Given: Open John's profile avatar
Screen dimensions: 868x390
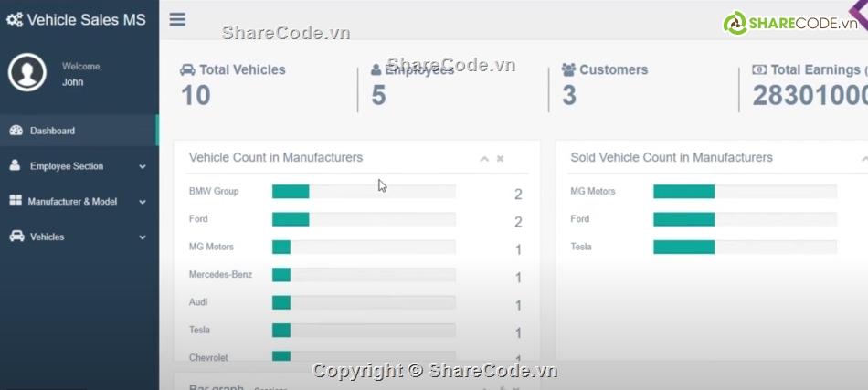Looking at the screenshot, I should 27,72.
